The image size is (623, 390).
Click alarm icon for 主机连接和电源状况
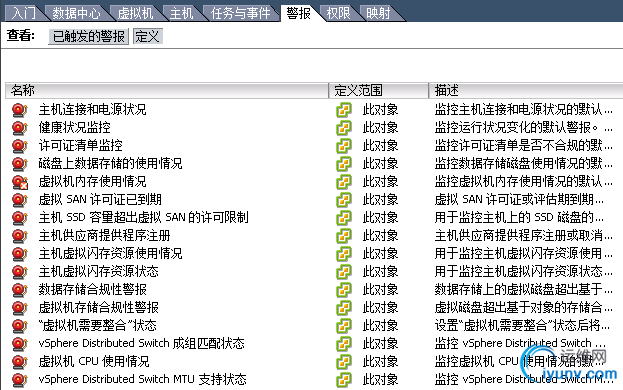19,110
